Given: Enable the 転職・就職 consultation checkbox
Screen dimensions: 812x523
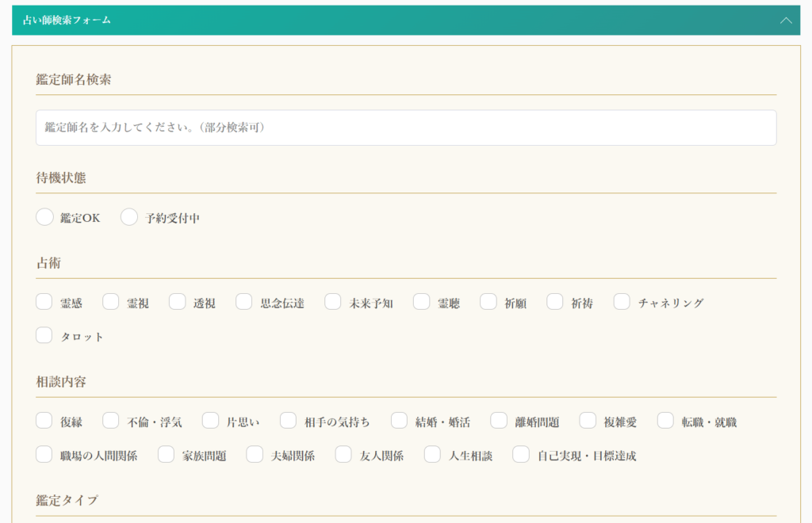Looking at the screenshot, I should (665, 420).
